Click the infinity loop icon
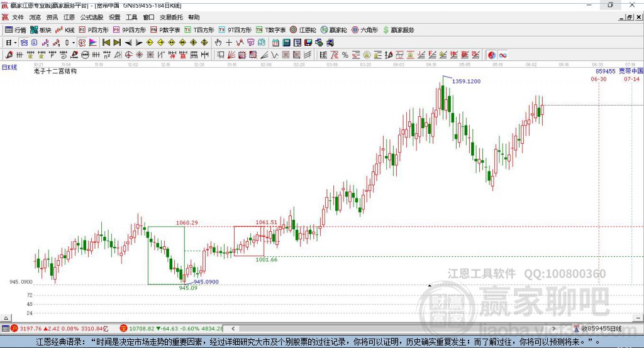Image resolution: width=644 pixels, height=348 pixels. [502, 55]
